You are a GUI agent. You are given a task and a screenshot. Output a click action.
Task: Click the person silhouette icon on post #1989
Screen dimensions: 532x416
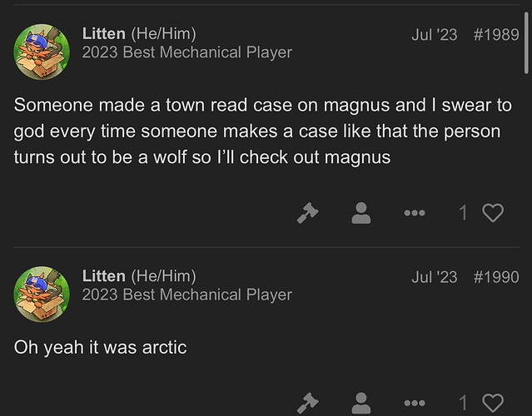(360, 214)
